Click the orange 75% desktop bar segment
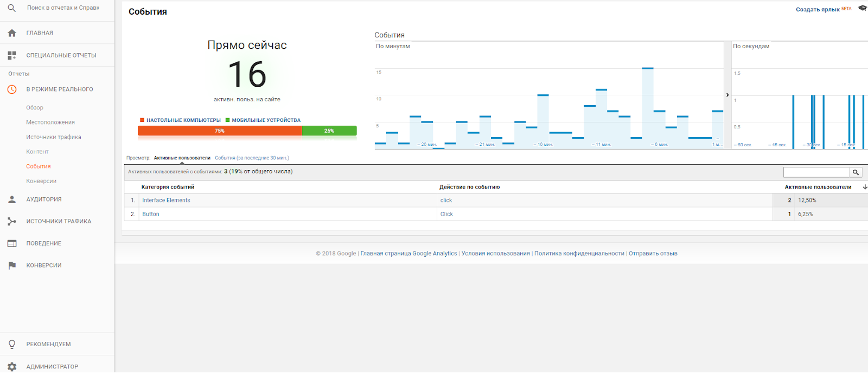Viewport: 868px width, 376px height. (220, 131)
